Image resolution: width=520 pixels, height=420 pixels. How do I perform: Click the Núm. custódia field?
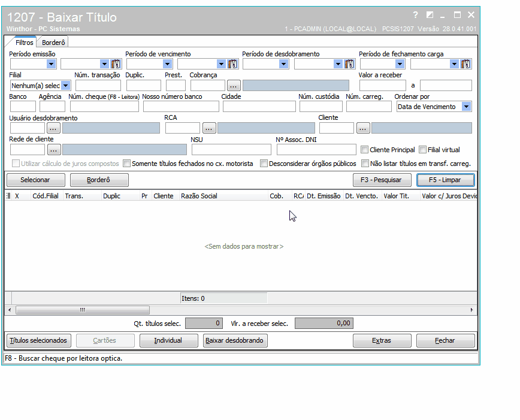321,107
